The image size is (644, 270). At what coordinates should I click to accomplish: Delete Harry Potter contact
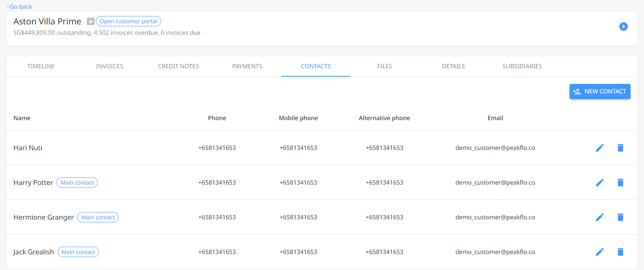coord(620,183)
